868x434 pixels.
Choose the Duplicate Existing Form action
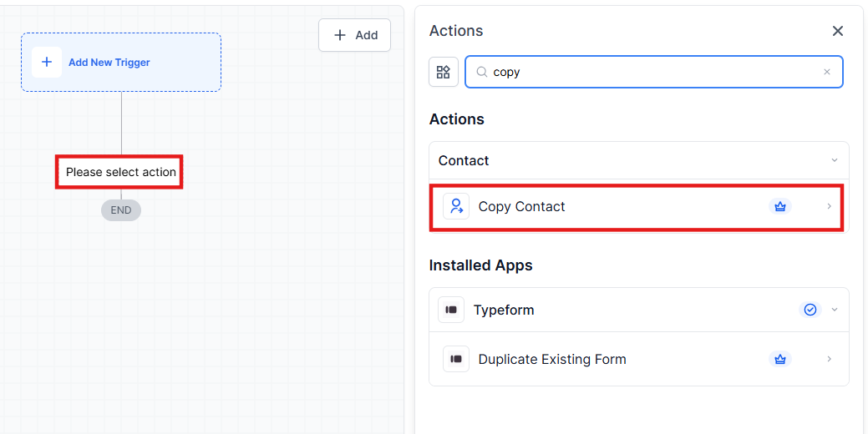click(x=552, y=359)
